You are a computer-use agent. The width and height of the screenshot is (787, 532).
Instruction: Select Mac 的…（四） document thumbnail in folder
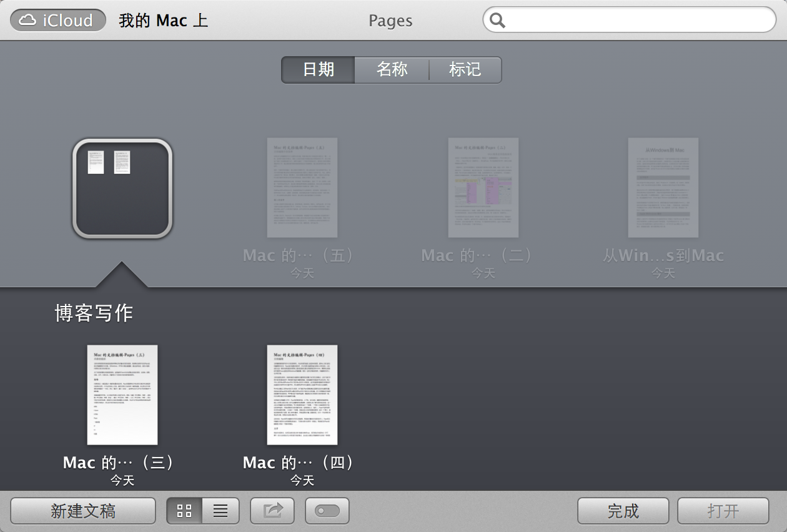click(x=302, y=395)
